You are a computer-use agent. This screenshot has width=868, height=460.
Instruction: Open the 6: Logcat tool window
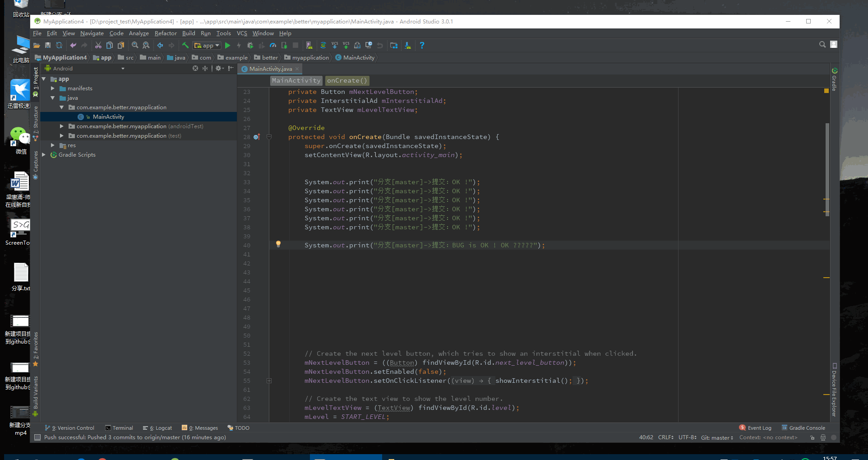click(157, 428)
